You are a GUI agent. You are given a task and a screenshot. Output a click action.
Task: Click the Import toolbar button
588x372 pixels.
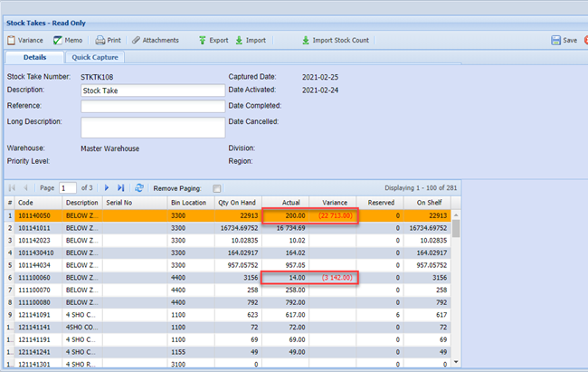[251, 41]
